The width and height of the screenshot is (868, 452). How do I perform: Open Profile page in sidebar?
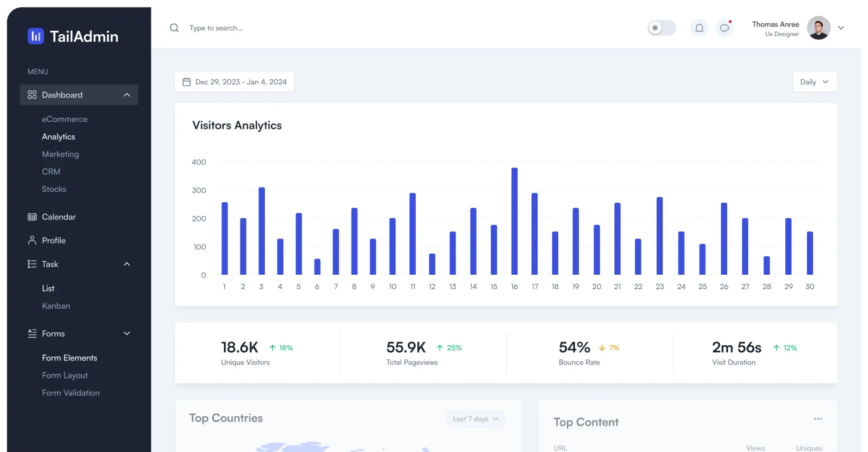(54, 240)
